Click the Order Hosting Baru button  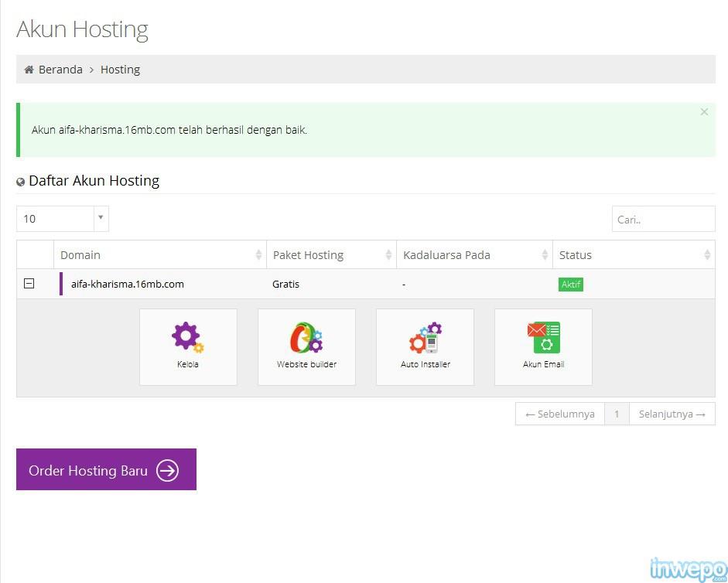[106, 469]
